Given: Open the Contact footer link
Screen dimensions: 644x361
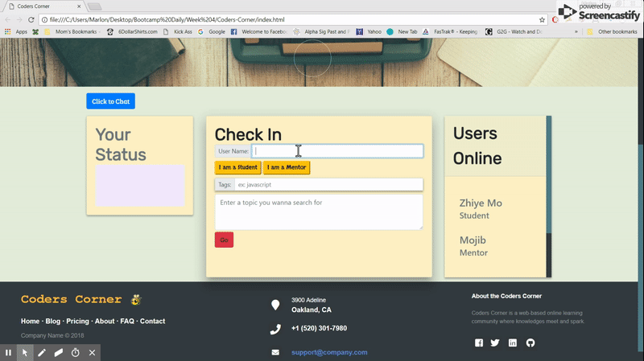Looking at the screenshot, I should point(152,322).
